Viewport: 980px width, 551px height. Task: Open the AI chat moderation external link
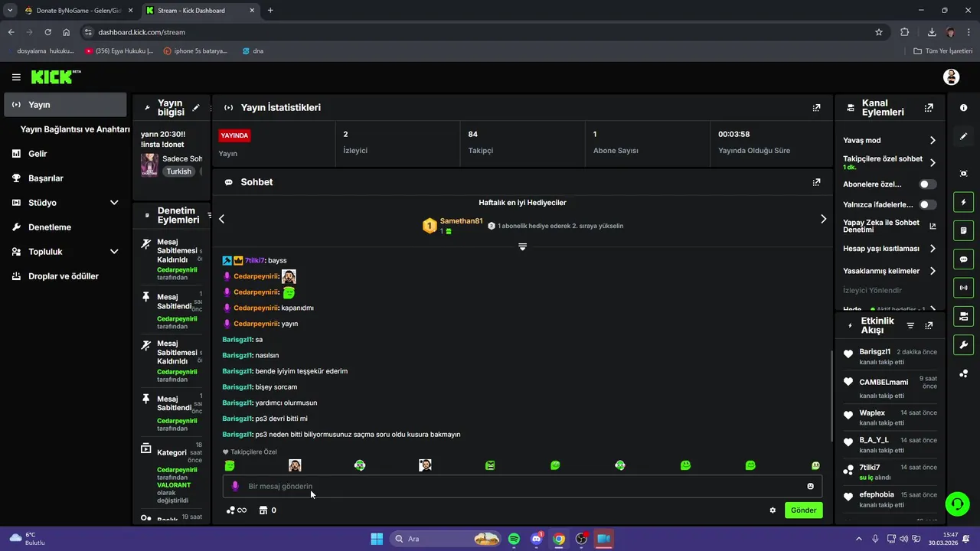(933, 227)
